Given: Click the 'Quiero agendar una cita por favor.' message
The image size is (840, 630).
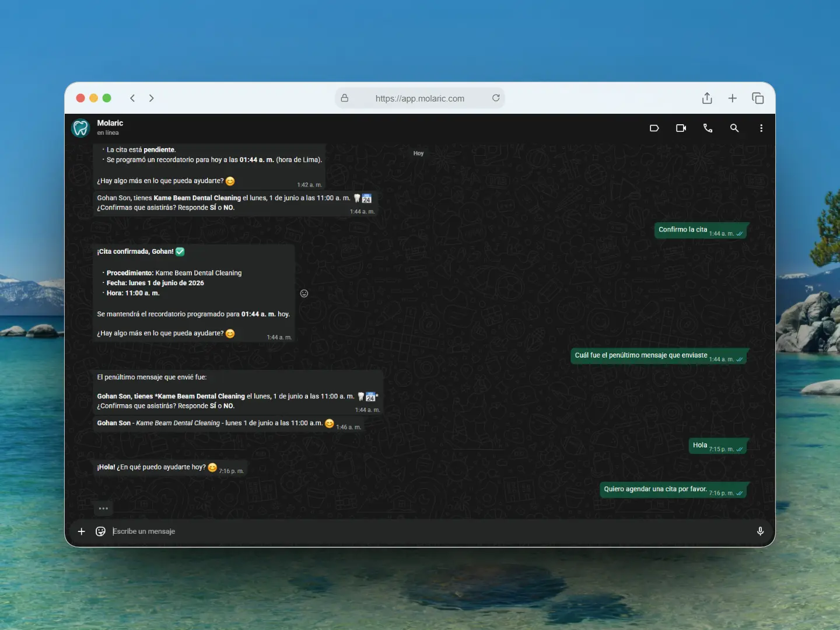Looking at the screenshot, I should 674,490.
